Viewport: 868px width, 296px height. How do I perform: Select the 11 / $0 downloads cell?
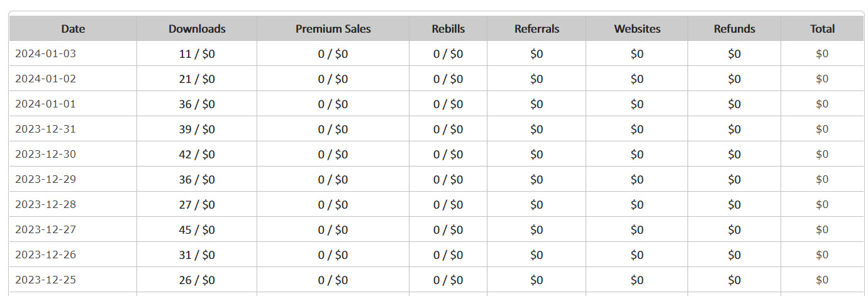coord(197,53)
